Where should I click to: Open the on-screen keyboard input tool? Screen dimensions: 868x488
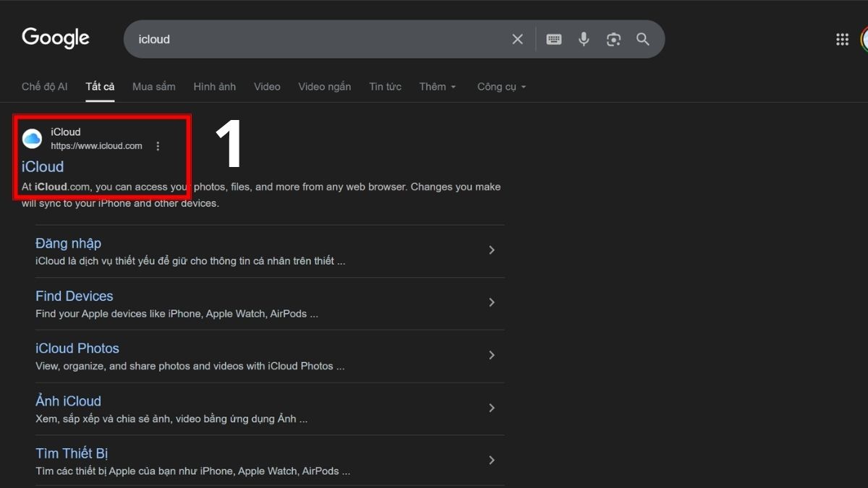554,39
